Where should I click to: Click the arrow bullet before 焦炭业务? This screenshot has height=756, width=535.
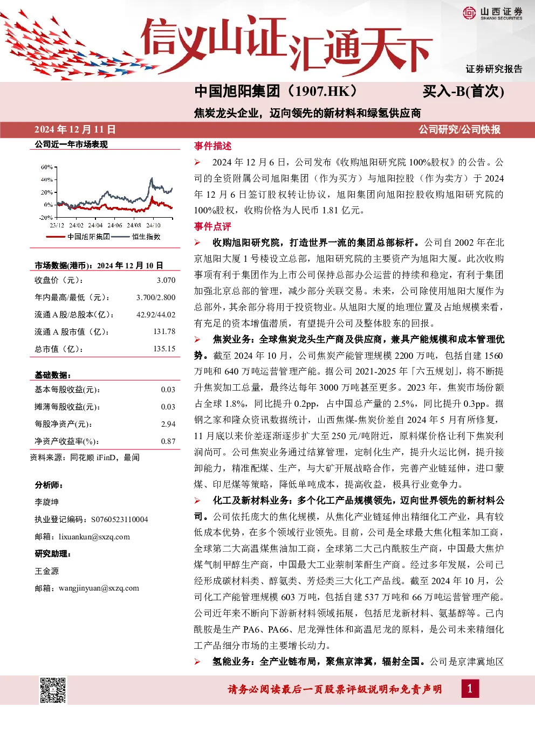pyautogui.click(x=197, y=339)
